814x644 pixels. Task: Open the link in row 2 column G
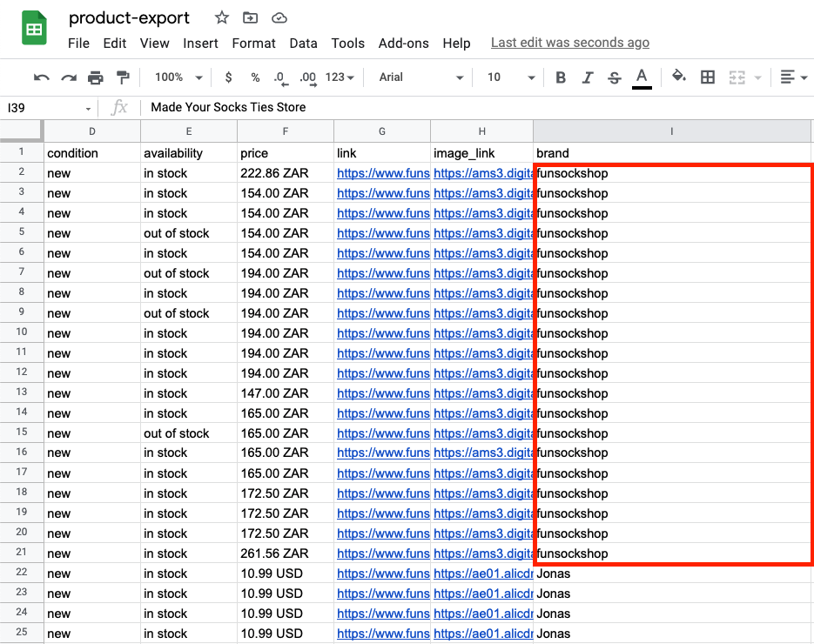[383, 173]
